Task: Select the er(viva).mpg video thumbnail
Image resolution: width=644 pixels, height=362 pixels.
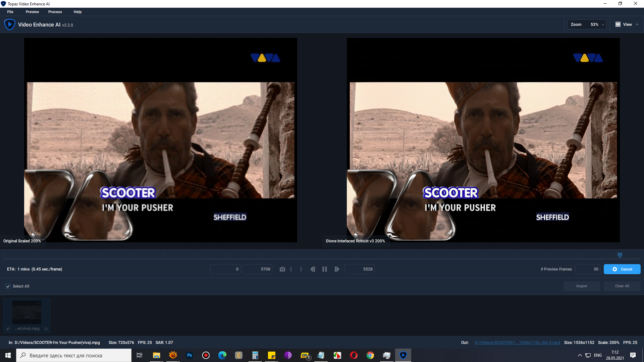Action: coord(27,312)
